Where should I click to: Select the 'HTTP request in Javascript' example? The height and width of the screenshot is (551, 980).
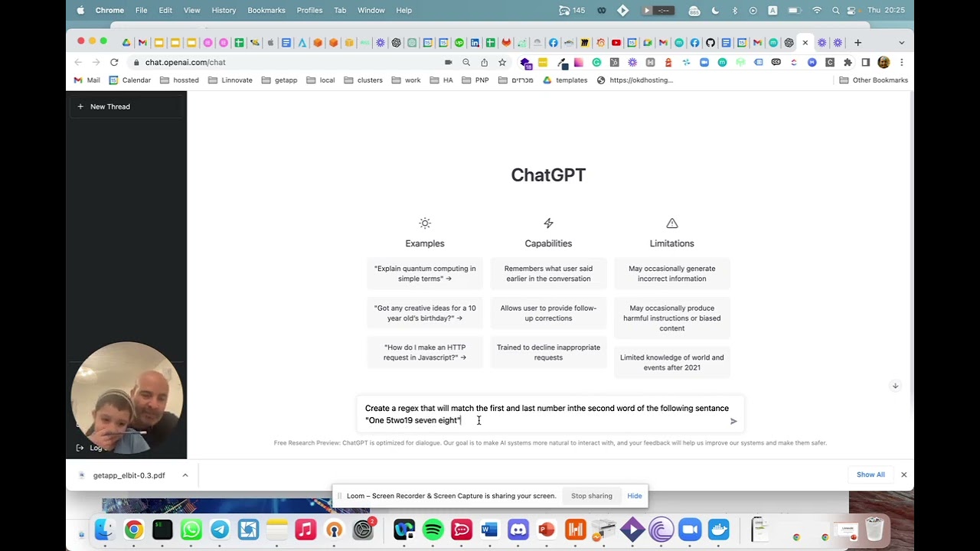(x=425, y=352)
